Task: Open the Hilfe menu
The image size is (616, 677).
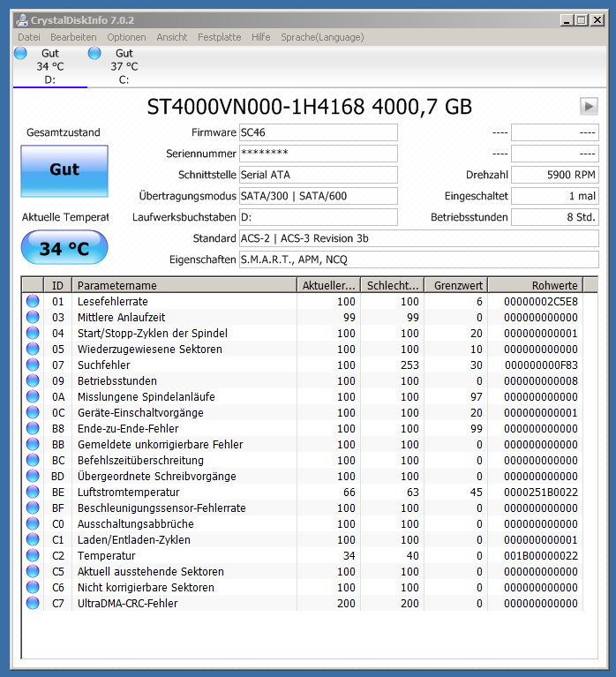Action: (260, 37)
